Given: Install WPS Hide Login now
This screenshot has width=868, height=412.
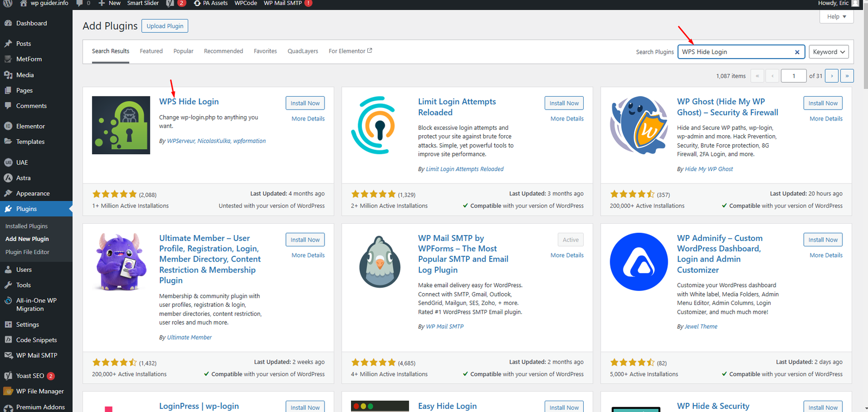Looking at the screenshot, I should [x=305, y=103].
